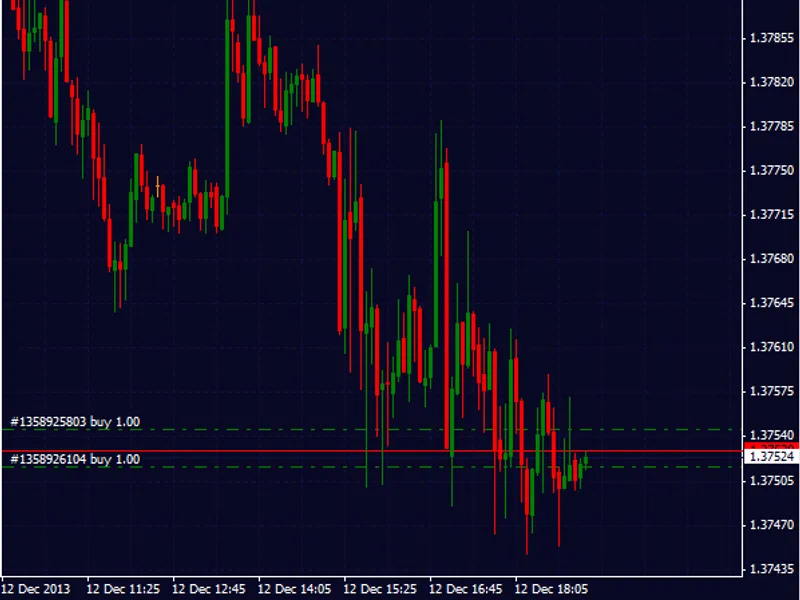Click price scale value 1.37820
Image resolution: width=800 pixels, height=600 pixels.
(x=772, y=82)
